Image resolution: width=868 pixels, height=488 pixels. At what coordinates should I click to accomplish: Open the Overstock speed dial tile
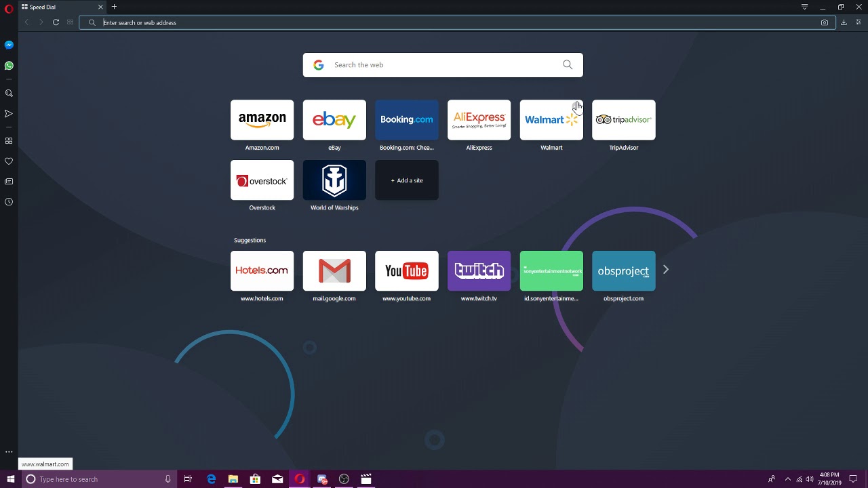coord(262,180)
